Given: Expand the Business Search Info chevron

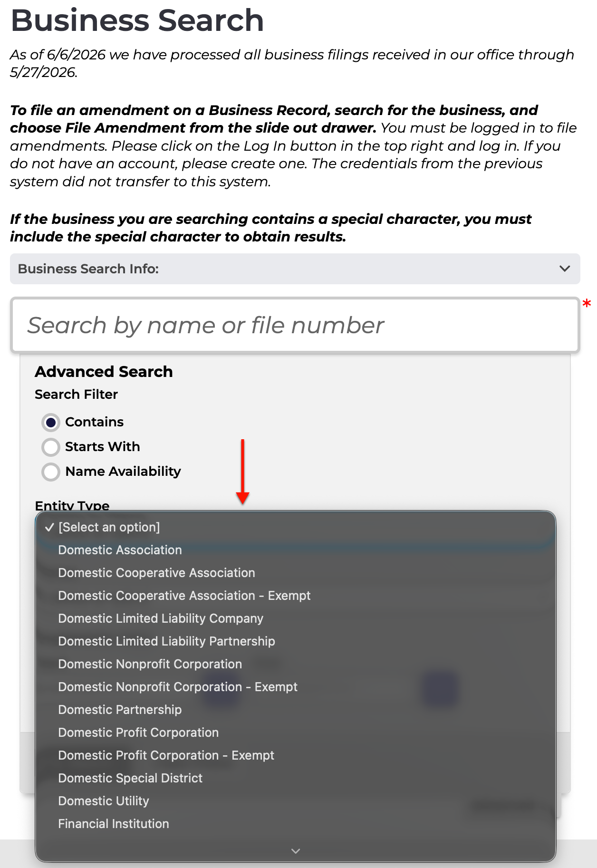Looking at the screenshot, I should pos(564,269).
